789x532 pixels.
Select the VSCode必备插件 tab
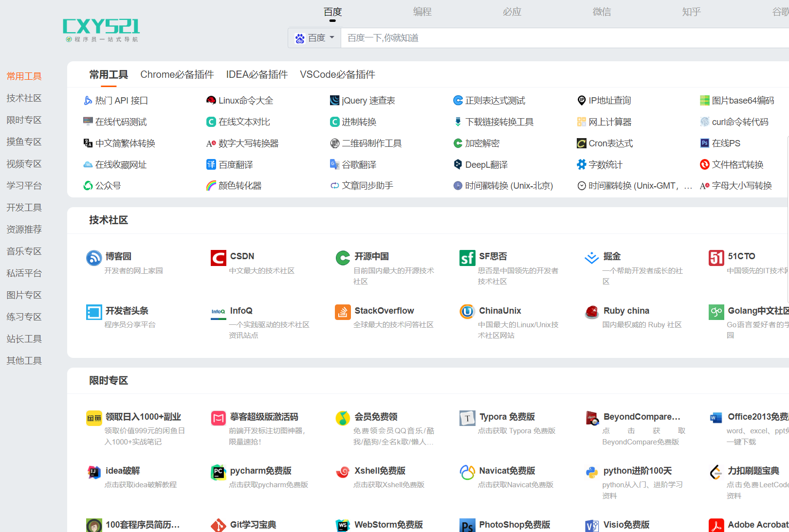click(x=337, y=74)
